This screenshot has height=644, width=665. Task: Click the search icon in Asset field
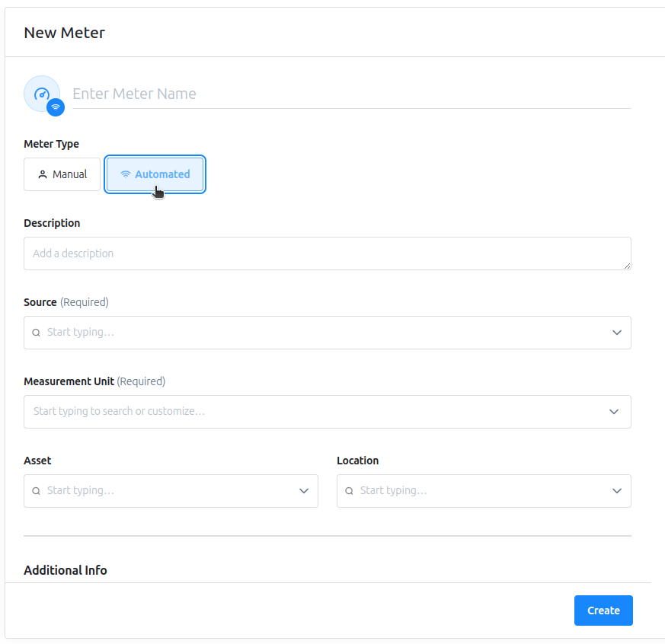point(36,491)
